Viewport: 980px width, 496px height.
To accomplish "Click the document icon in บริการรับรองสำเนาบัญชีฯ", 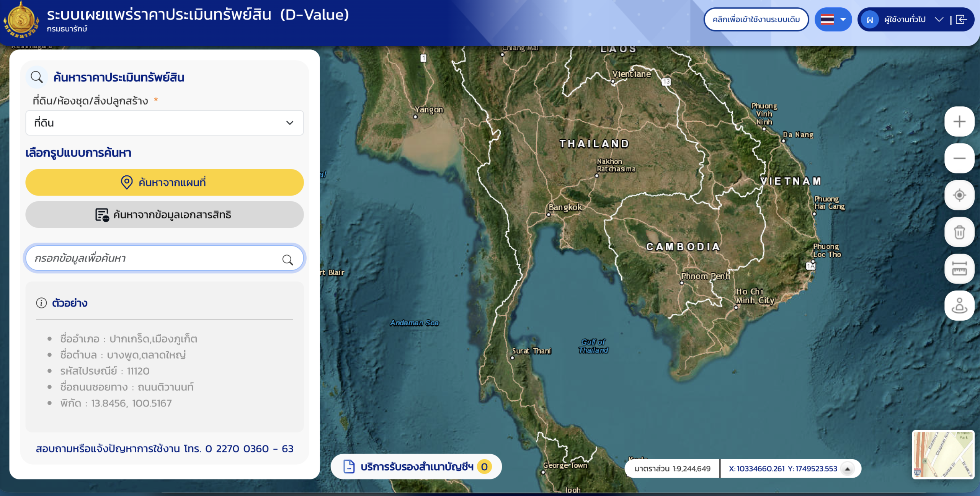I will (349, 467).
